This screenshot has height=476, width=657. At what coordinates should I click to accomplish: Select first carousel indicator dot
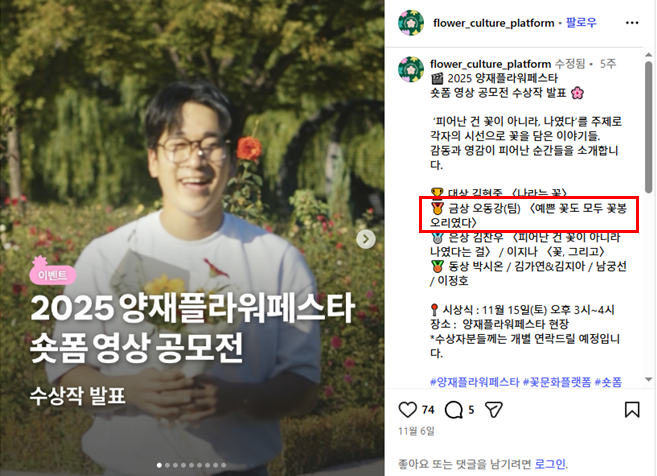coord(159,465)
